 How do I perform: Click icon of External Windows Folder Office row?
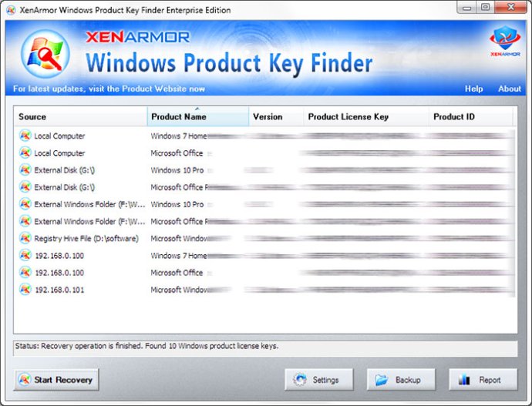tap(25, 221)
